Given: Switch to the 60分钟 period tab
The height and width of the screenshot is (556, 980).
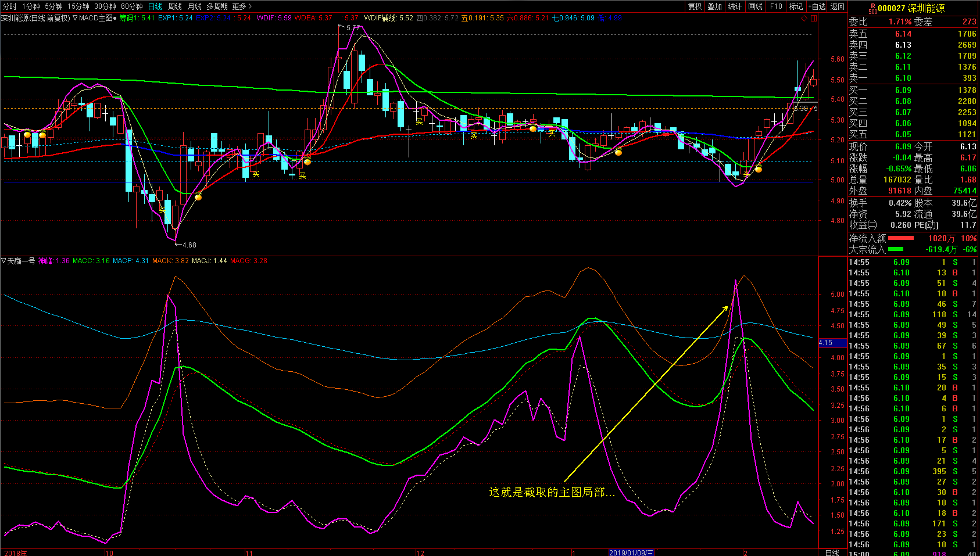Looking at the screenshot, I should 132,6.
